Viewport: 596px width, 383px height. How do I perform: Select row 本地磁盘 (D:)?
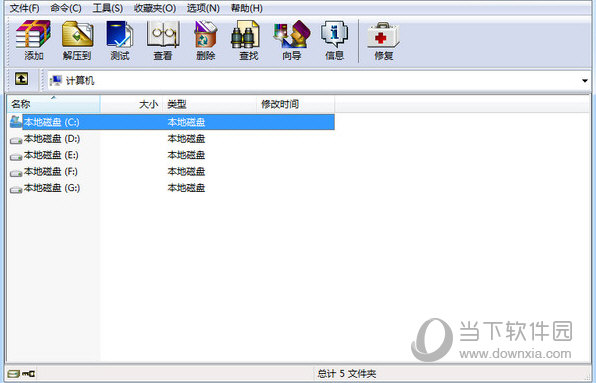coord(171,139)
